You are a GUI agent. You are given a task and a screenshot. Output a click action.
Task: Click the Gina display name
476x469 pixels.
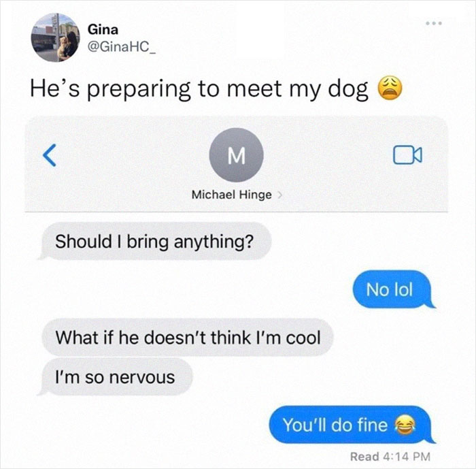click(x=103, y=29)
